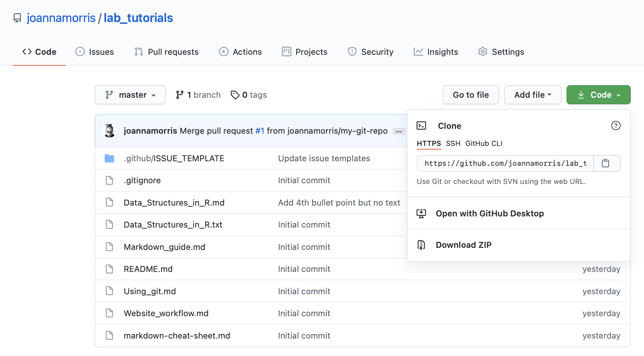Select the HTTPS clone tab
The image size is (644, 356).
pos(429,143)
